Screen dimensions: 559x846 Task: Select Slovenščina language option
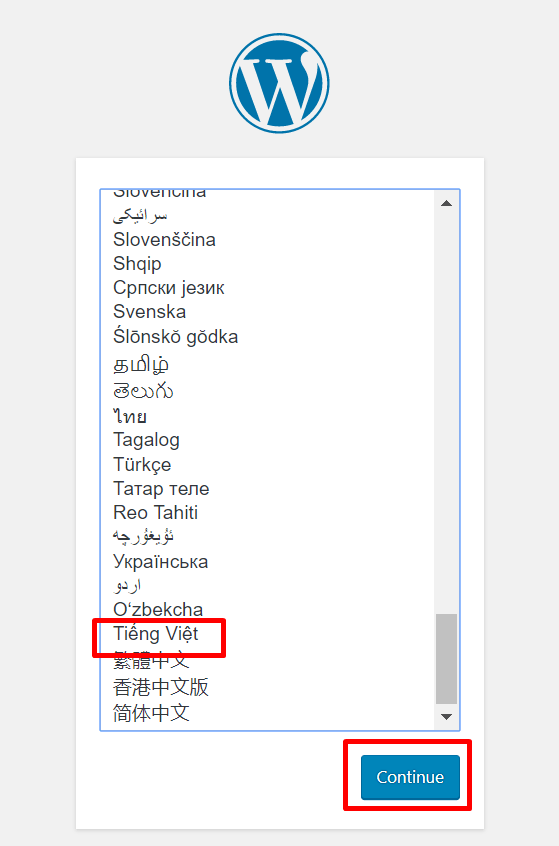tap(164, 240)
